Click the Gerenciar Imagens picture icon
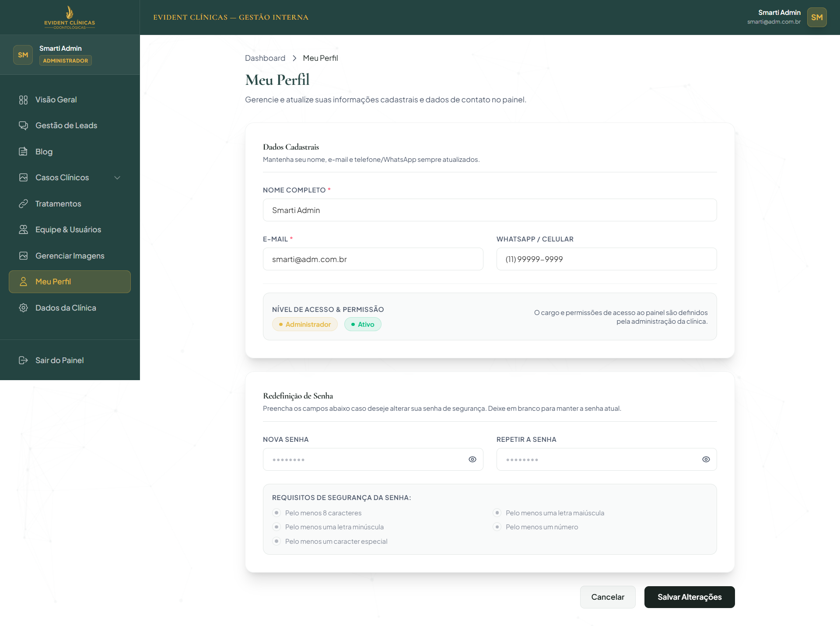The width and height of the screenshot is (840, 626). (24, 256)
